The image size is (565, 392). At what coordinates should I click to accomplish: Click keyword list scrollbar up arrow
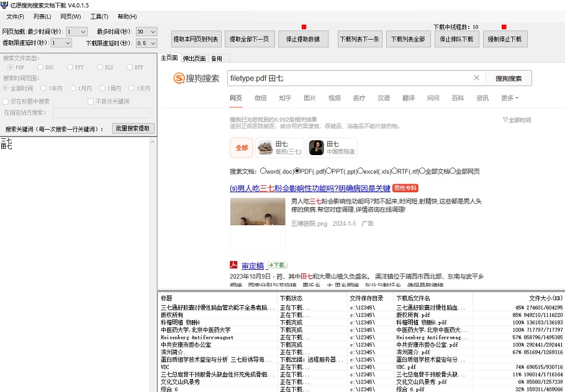click(x=152, y=142)
